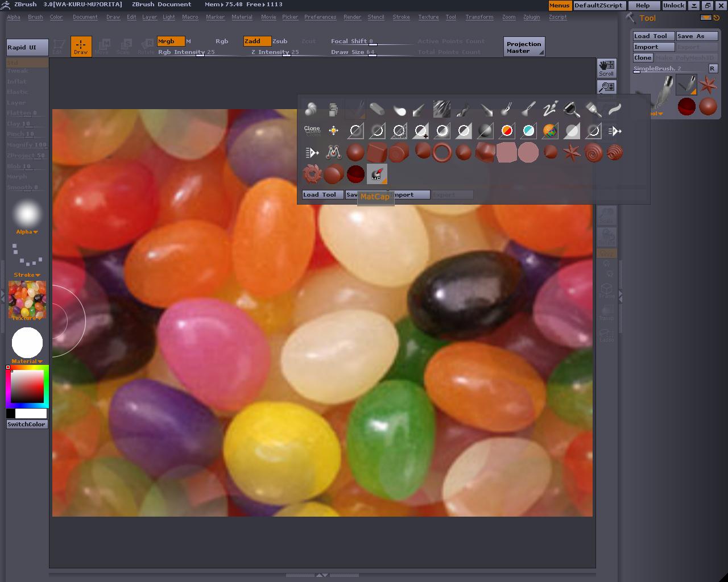Select the Spiral3D tool
Viewport: 728px width, 582px height.
click(593, 152)
